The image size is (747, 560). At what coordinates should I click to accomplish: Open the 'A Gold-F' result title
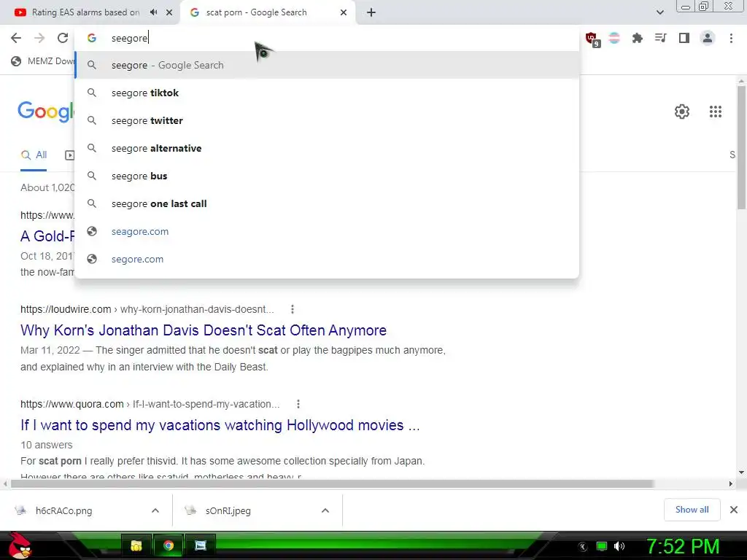pos(47,236)
